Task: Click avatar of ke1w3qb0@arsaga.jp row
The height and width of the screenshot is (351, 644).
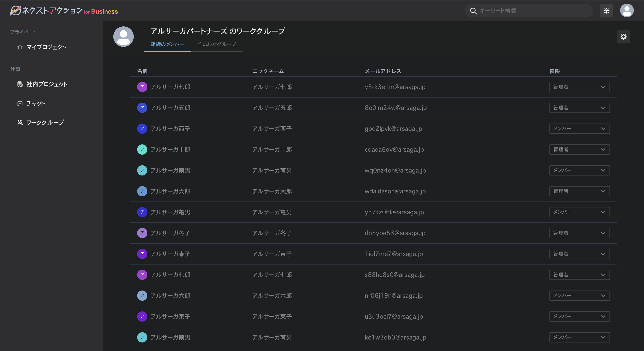Action: (142, 337)
